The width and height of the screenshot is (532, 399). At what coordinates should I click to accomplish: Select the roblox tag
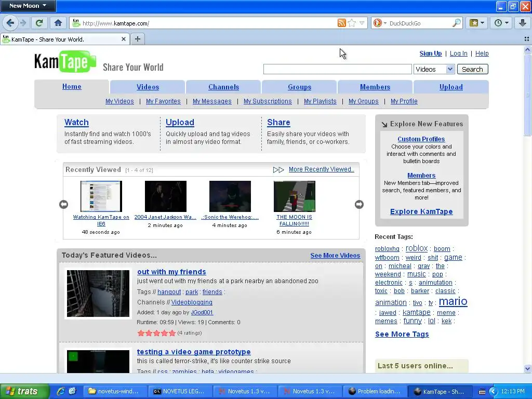point(417,248)
